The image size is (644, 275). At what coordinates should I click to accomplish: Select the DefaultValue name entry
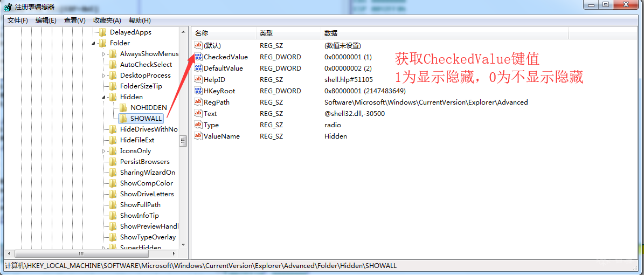point(224,68)
